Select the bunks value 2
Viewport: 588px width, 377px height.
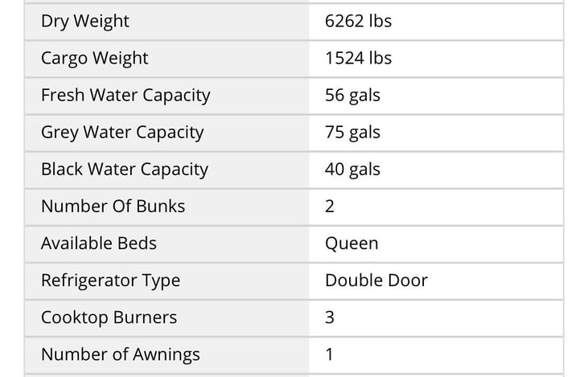[330, 207]
